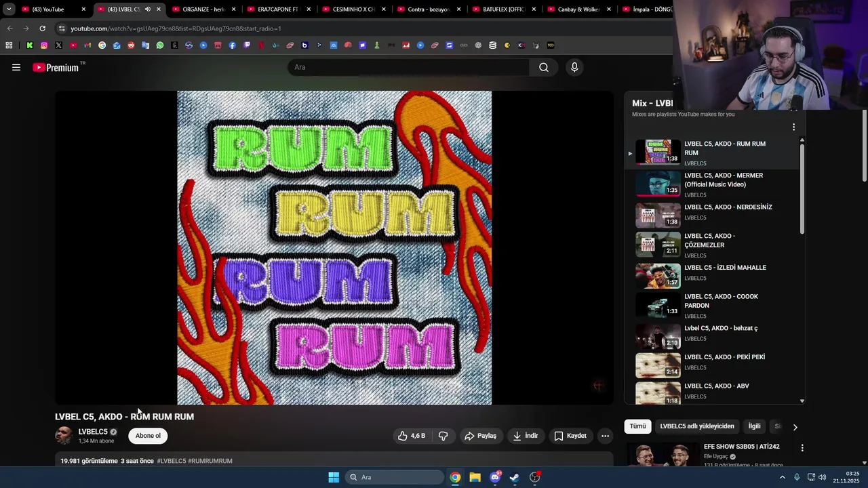Click the Paylaş share button
The image size is (868, 488).
pyautogui.click(x=480, y=436)
